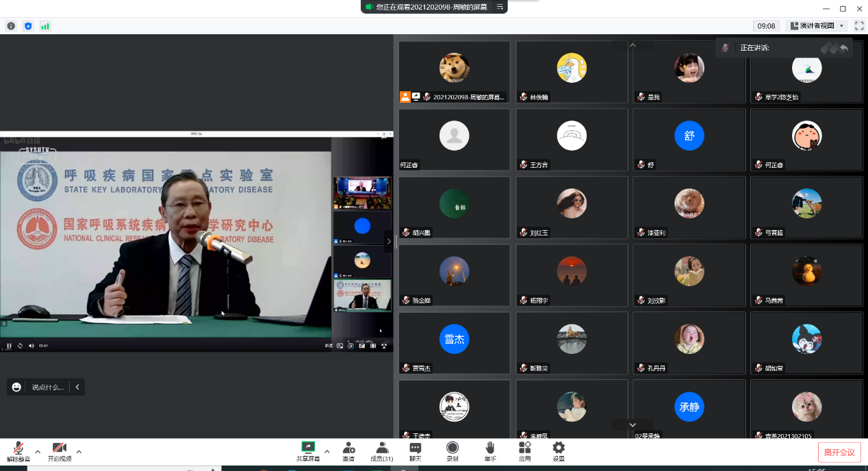Open sharing menu next to 周敏的屏幕 banner
Viewport: 868px width, 471px height.
coord(500,7)
